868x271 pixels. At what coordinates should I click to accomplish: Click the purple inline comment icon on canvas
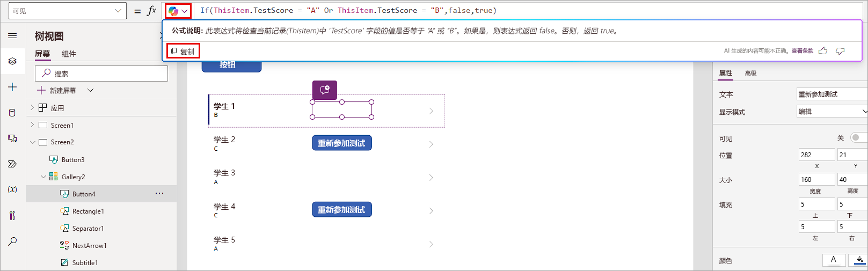click(325, 90)
